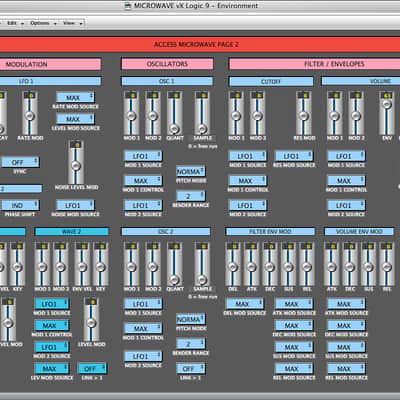The height and width of the screenshot is (400, 400).
Task: Open OSC 2 PITCH MODE pop-up
Action: pyautogui.click(x=191, y=319)
